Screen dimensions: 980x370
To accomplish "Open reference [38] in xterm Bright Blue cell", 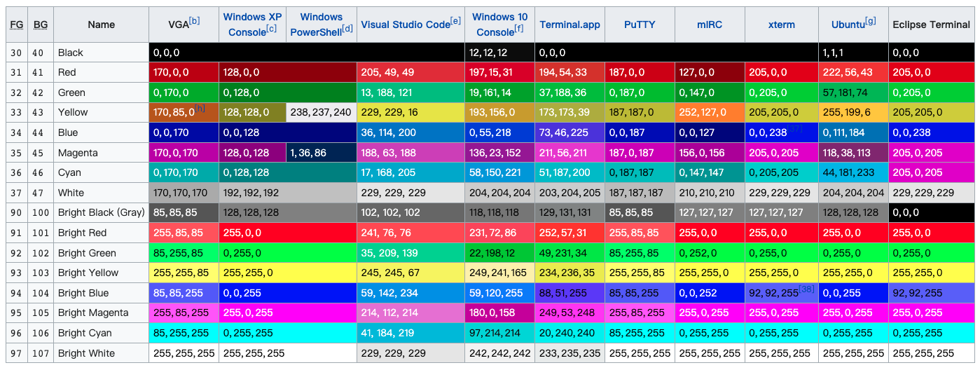I will coord(808,289).
